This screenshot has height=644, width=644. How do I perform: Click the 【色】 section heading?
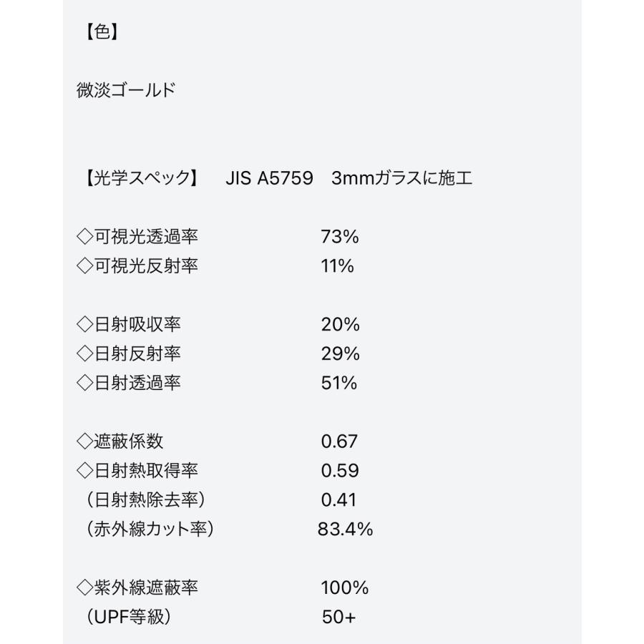click(x=97, y=33)
